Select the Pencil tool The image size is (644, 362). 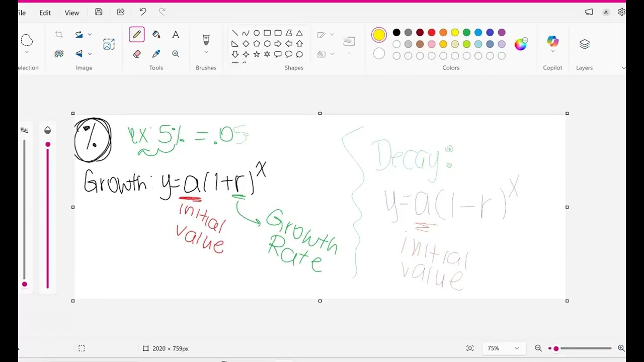[136, 35]
